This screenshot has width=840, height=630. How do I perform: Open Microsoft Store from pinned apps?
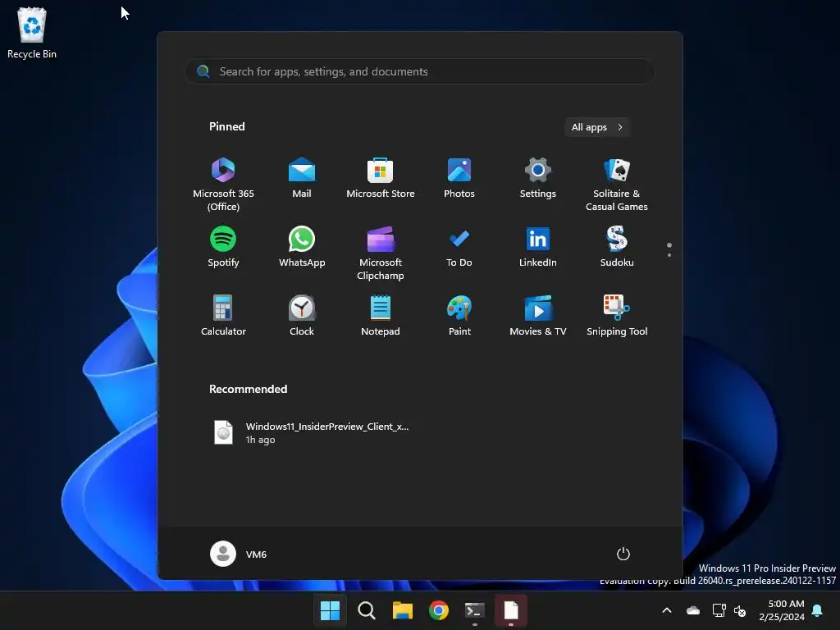[x=381, y=179]
